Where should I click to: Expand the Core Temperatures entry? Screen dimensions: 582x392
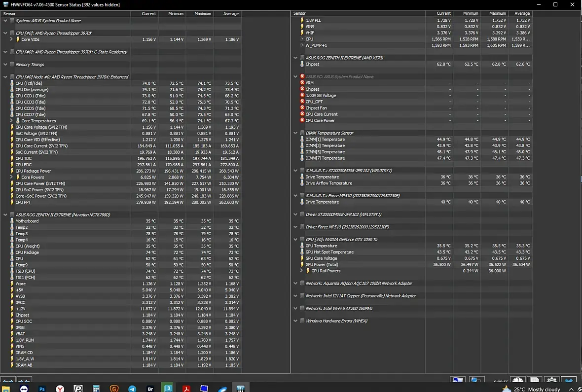11,121
